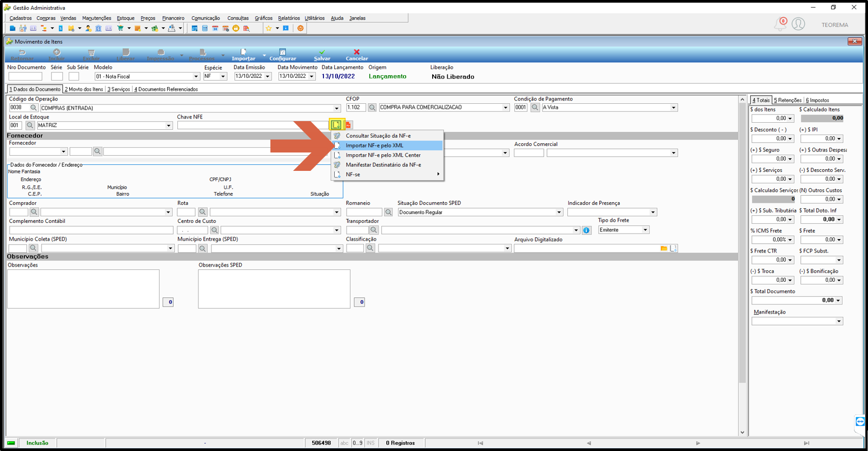Close the Movimento de Itens window
The width and height of the screenshot is (868, 451).
pyautogui.click(x=854, y=41)
